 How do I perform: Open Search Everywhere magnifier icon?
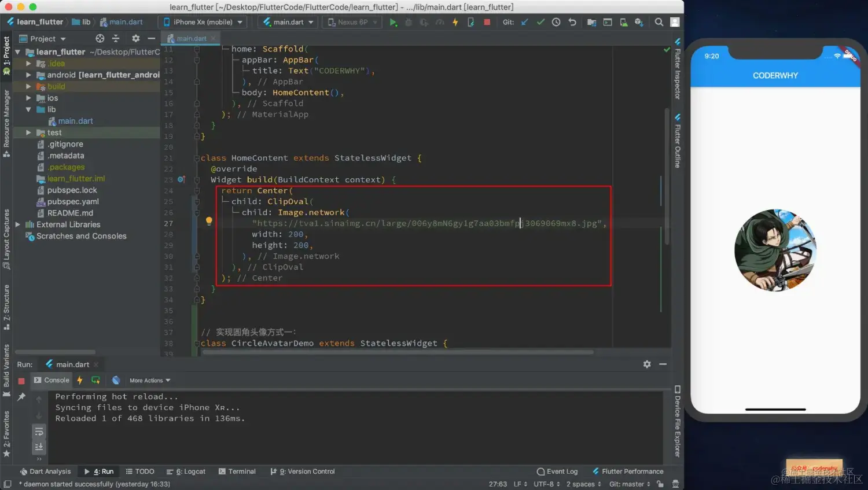click(659, 22)
